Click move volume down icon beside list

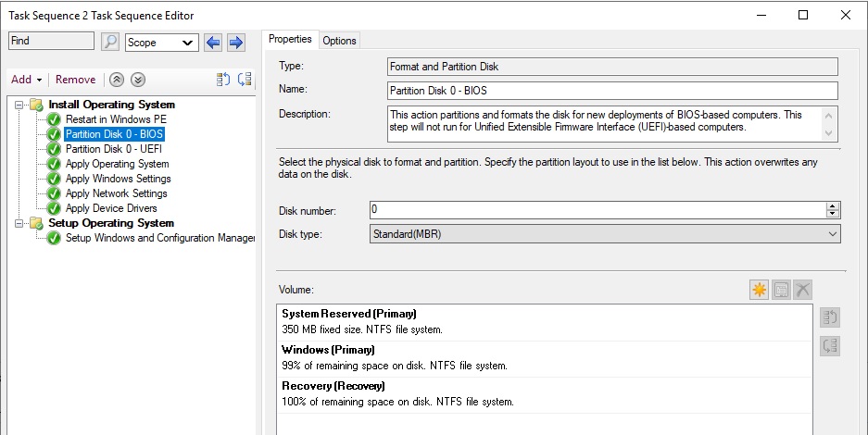pyautogui.click(x=830, y=346)
